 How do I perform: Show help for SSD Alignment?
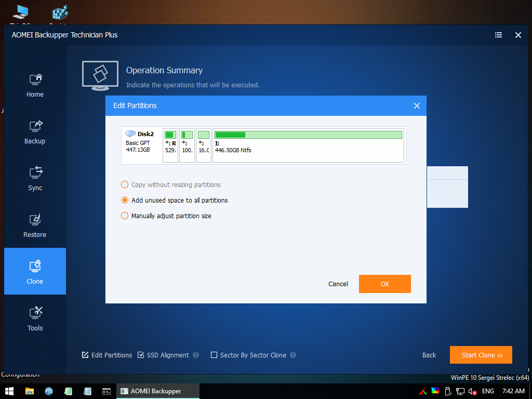click(196, 355)
